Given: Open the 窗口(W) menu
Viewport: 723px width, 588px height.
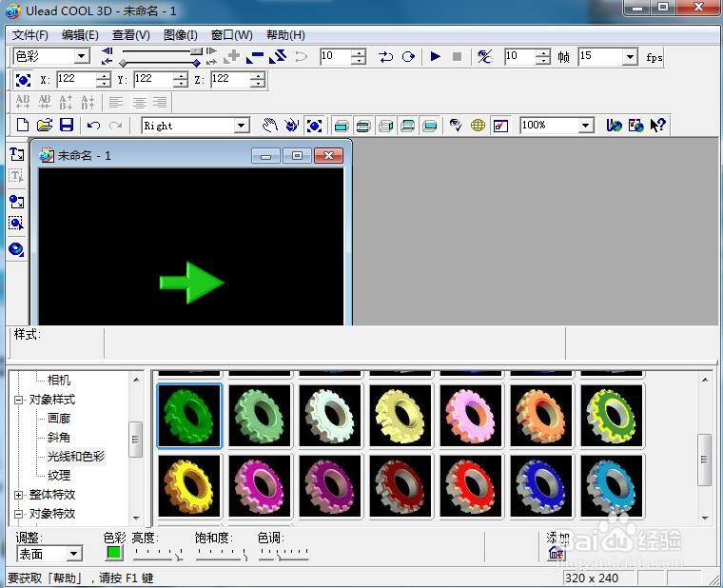Looking at the screenshot, I should click(x=231, y=35).
